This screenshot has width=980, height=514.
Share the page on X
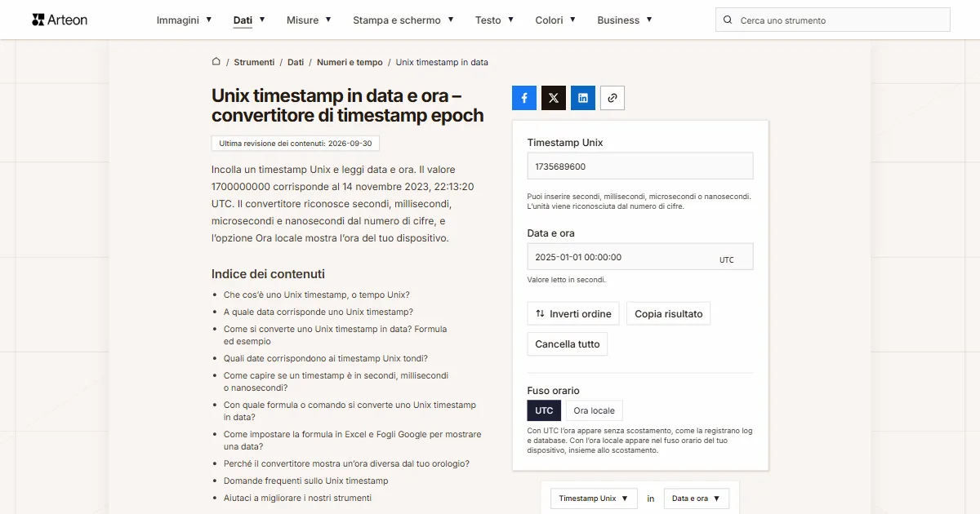coord(554,98)
